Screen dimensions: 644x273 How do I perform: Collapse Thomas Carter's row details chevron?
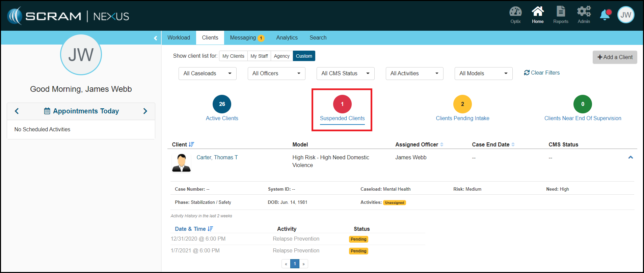tap(630, 158)
